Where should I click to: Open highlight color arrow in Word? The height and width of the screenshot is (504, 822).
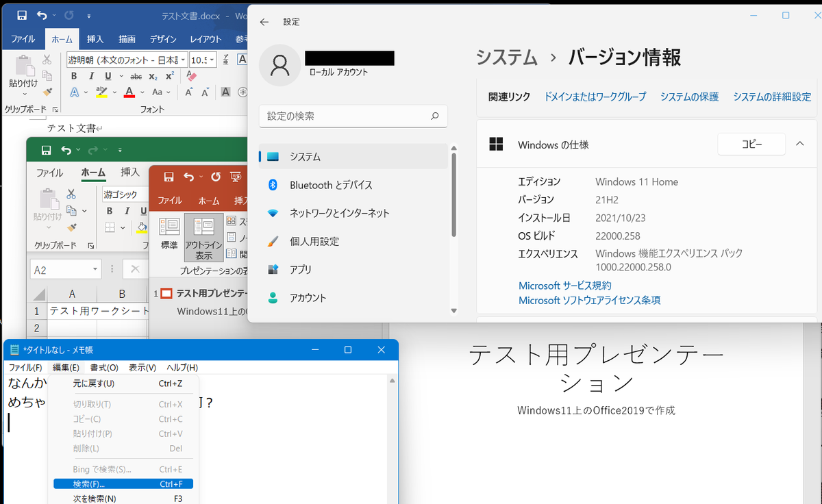[x=115, y=92]
